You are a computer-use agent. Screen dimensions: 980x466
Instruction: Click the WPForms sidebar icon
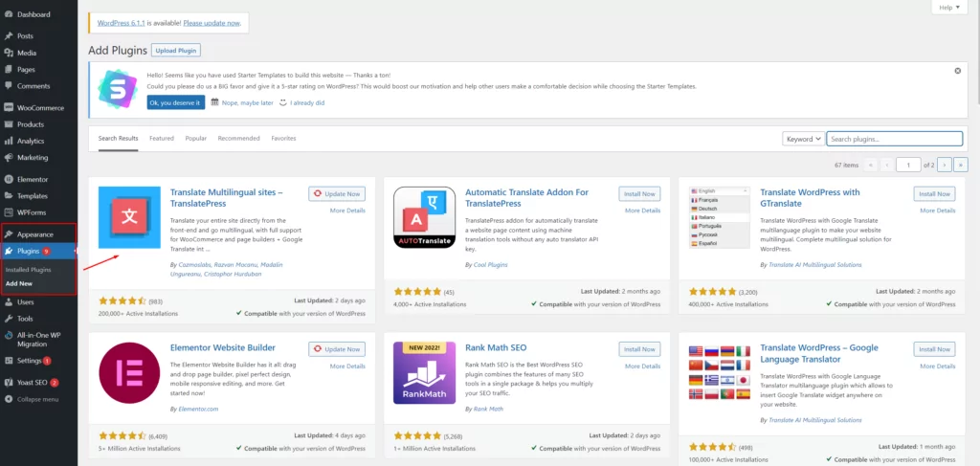9,212
